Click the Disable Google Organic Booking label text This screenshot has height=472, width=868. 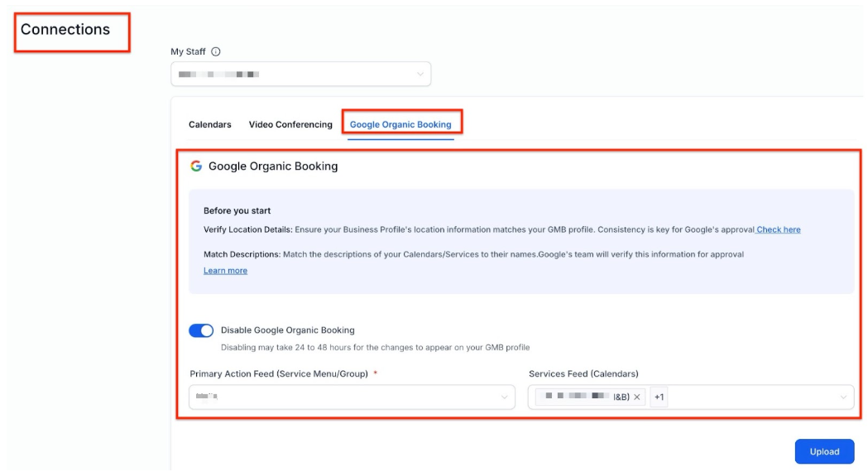(287, 330)
